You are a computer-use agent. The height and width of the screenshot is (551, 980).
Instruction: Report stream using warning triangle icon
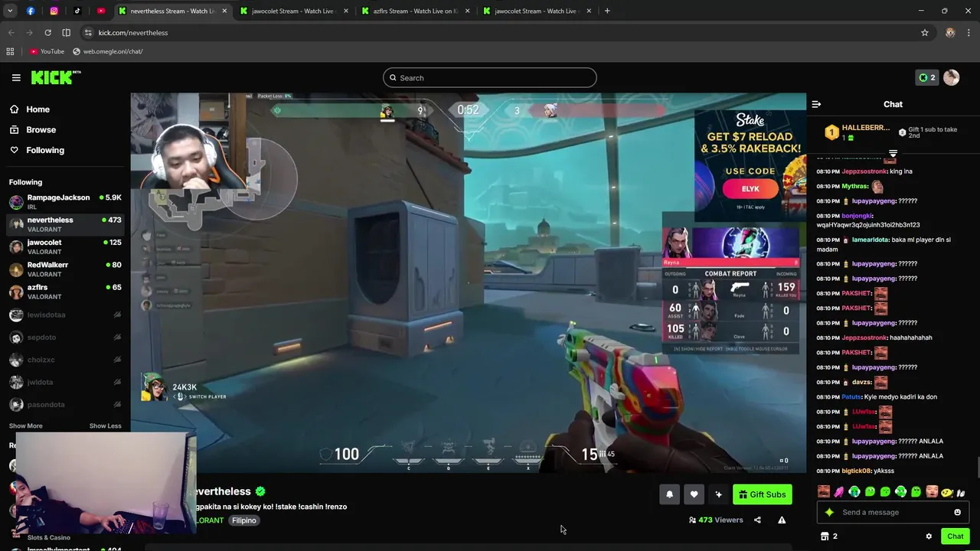pyautogui.click(x=782, y=520)
